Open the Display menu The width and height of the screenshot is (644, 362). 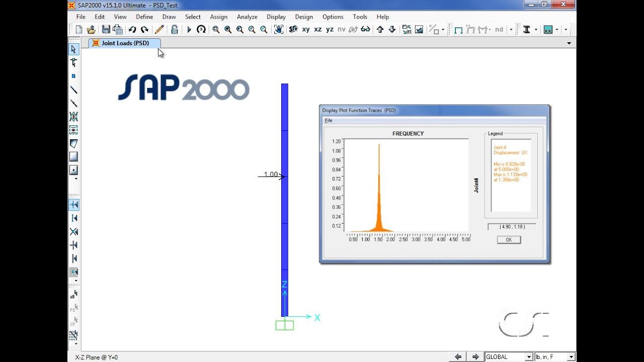(x=276, y=17)
